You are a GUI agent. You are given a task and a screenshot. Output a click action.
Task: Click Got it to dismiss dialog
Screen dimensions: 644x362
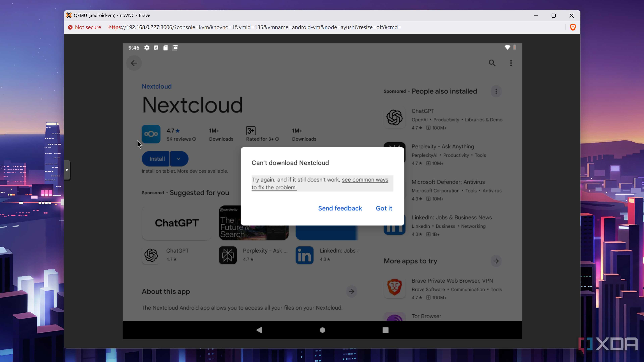pos(384,208)
